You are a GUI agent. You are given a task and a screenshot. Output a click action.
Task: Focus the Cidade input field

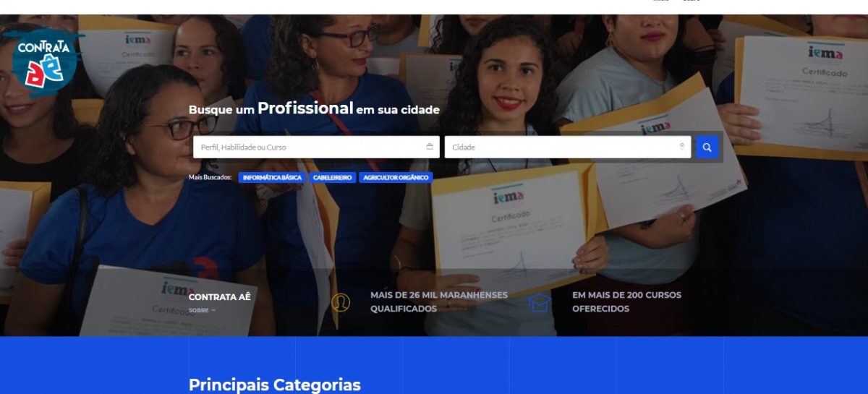click(x=568, y=147)
